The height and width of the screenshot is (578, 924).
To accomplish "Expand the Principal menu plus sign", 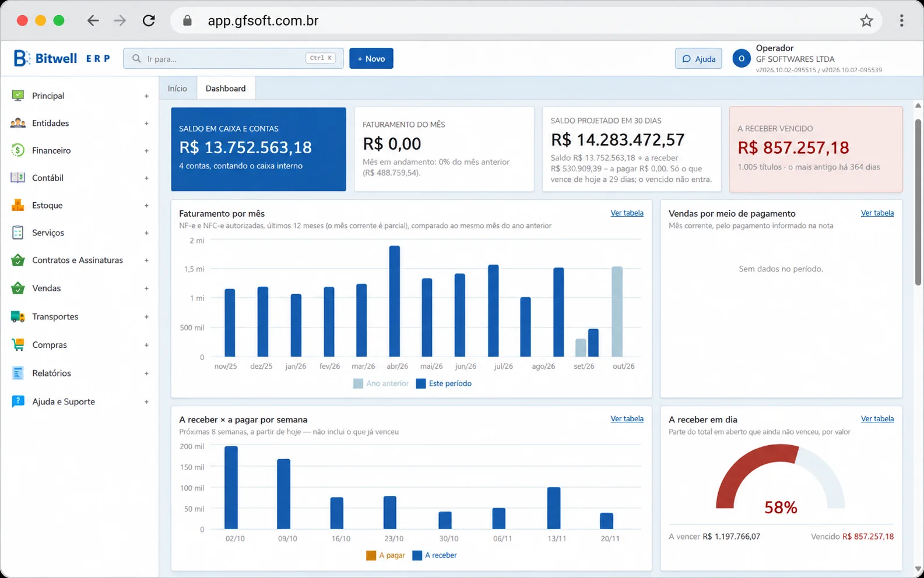I will (146, 96).
